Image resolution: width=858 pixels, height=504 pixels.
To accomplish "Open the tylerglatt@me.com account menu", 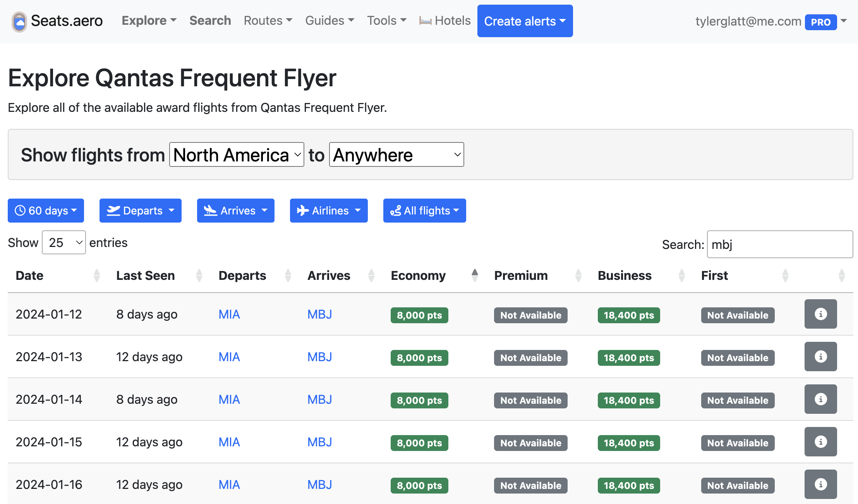I will pyautogui.click(x=771, y=21).
